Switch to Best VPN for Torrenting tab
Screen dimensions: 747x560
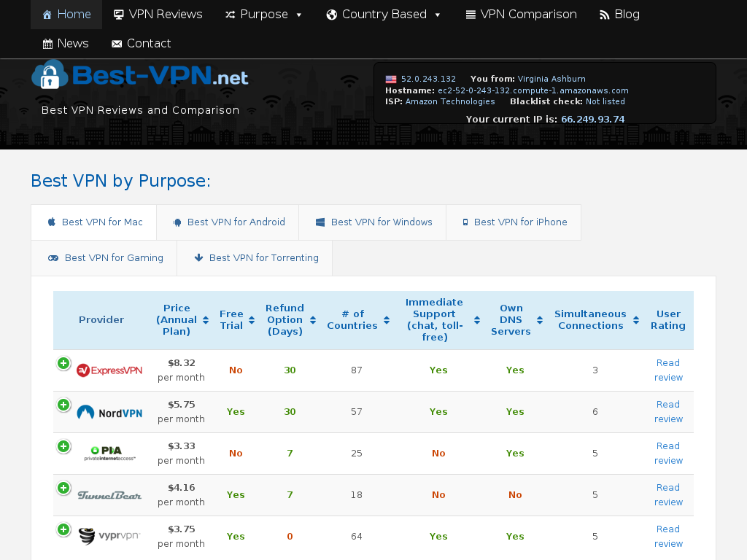[255, 258]
